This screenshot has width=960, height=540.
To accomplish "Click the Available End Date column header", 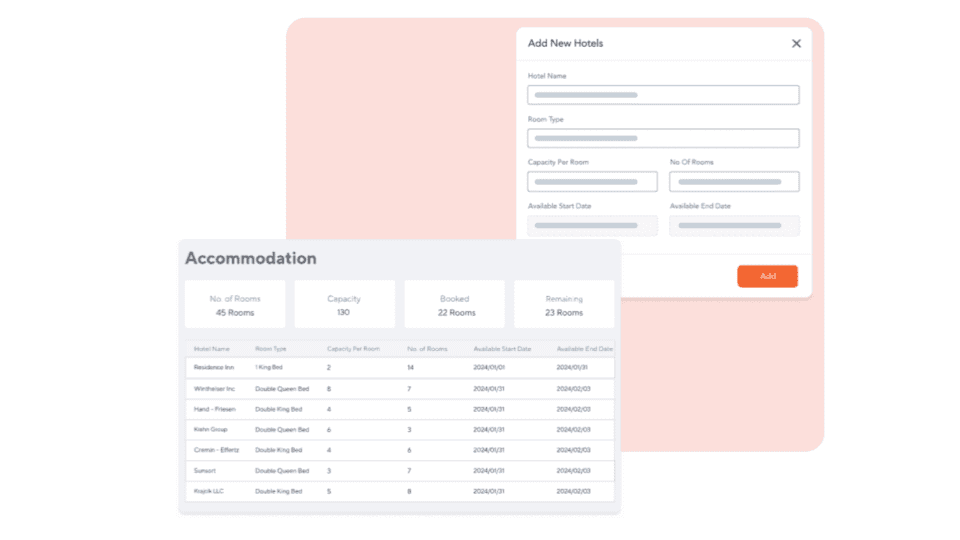I will point(585,349).
